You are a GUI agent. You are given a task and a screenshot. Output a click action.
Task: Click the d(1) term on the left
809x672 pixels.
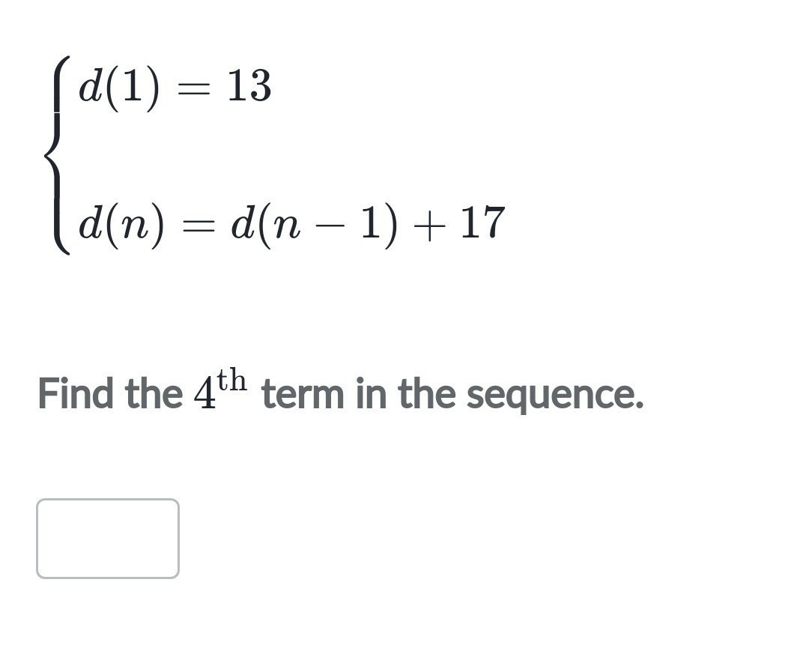coord(119,88)
